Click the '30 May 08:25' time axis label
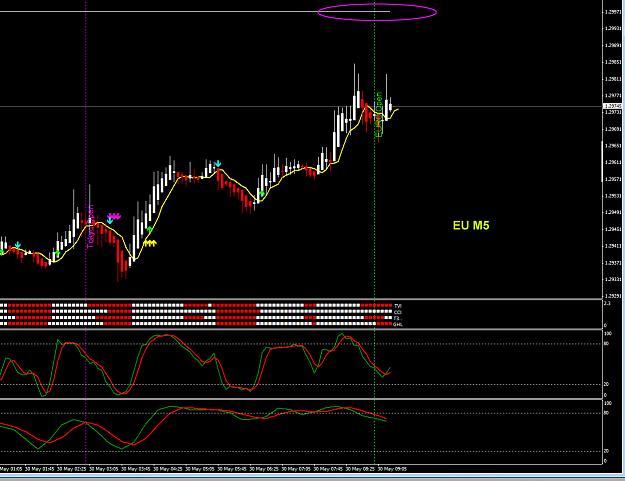625x481 pixels. (x=360, y=469)
